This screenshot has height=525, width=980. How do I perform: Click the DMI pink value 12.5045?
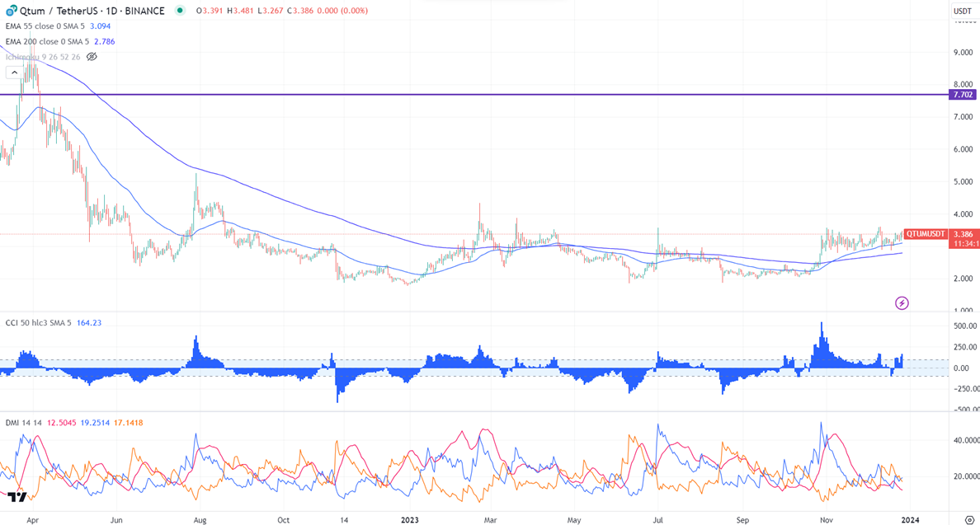61,423
